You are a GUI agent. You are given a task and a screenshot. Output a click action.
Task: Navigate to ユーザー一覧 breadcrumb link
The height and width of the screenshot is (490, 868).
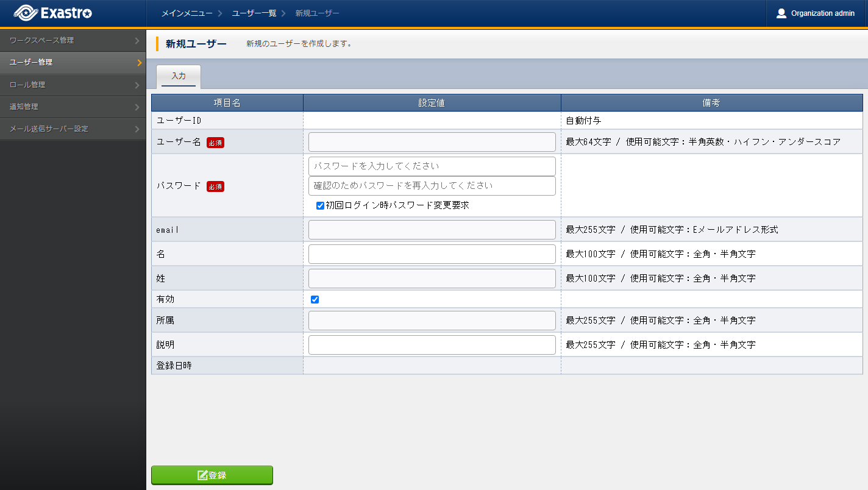click(254, 13)
